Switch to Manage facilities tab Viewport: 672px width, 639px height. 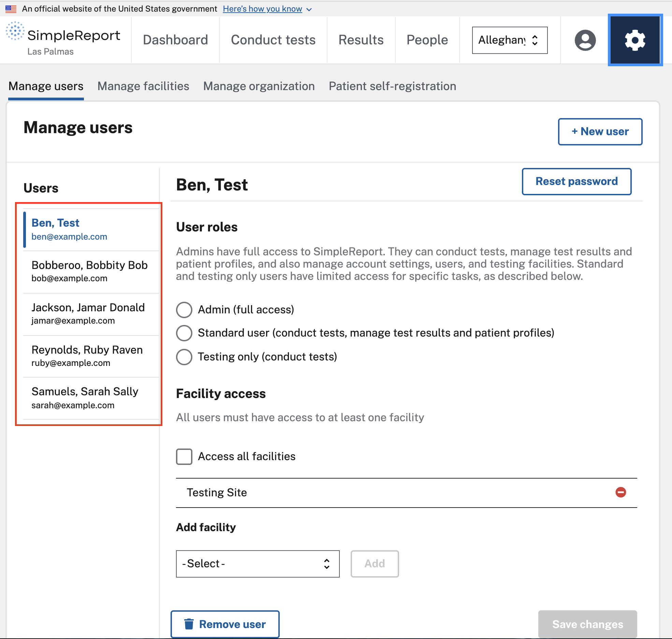tap(143, 86)
